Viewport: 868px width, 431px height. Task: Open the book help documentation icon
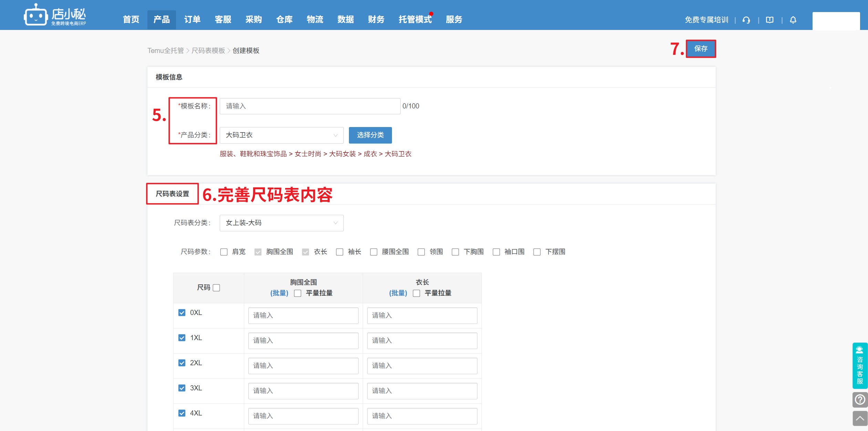tap(769, 20)
